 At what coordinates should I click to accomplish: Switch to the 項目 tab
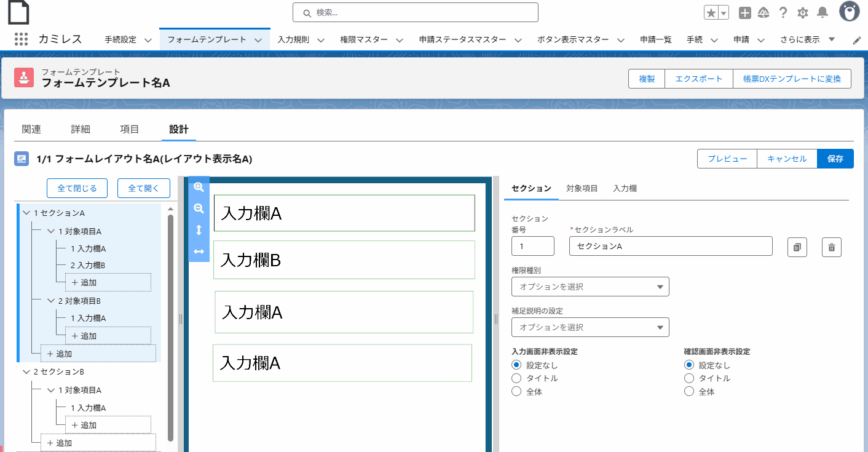(x=130, y=129)
